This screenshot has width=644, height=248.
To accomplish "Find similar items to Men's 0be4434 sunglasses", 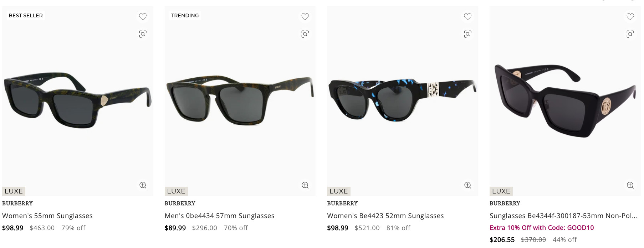I will [x=305, y=34].
